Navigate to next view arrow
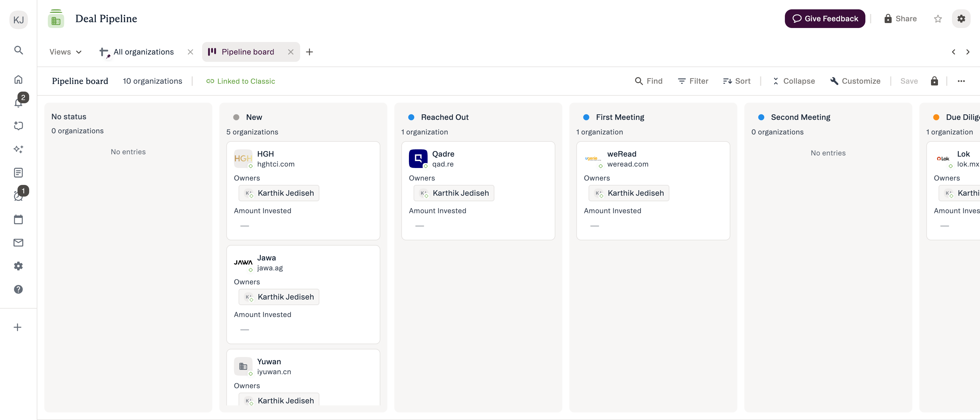980x420 pixels. [967, 52]
